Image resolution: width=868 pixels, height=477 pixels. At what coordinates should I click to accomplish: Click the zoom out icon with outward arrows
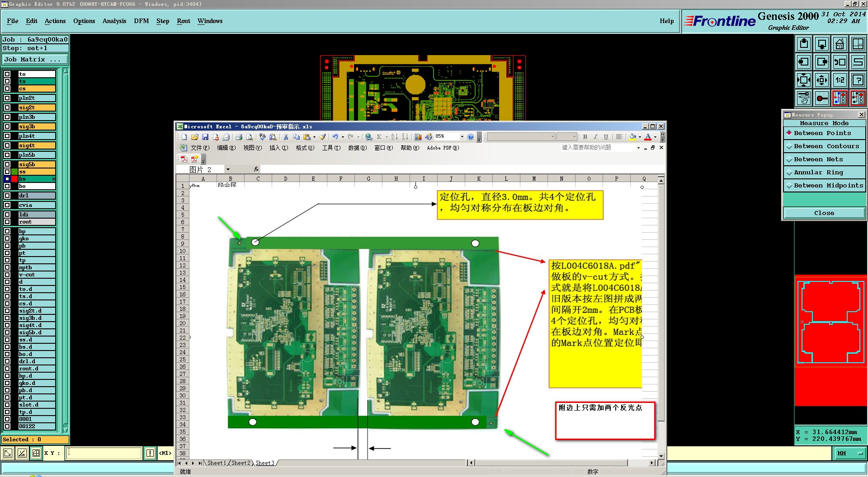(822, 80)
